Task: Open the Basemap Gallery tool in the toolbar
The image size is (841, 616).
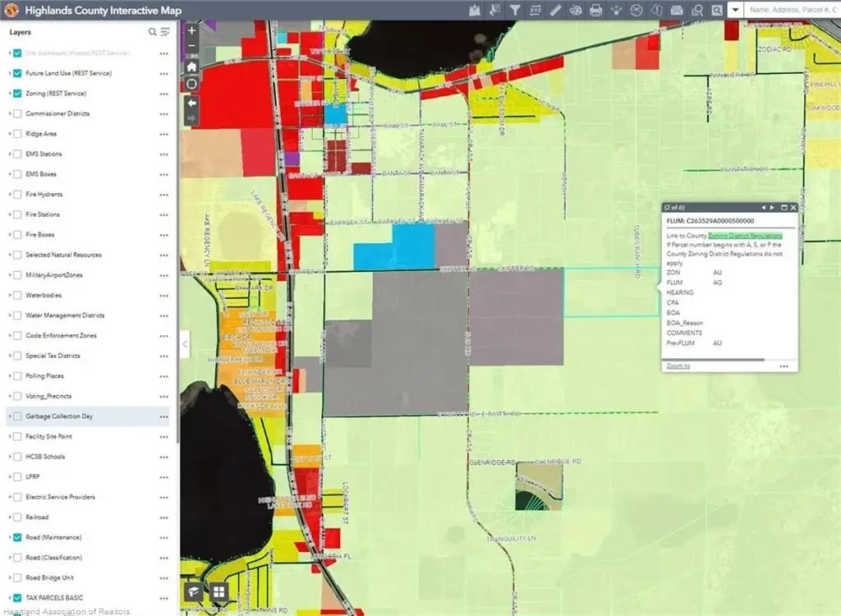Action: pos(475,10)
